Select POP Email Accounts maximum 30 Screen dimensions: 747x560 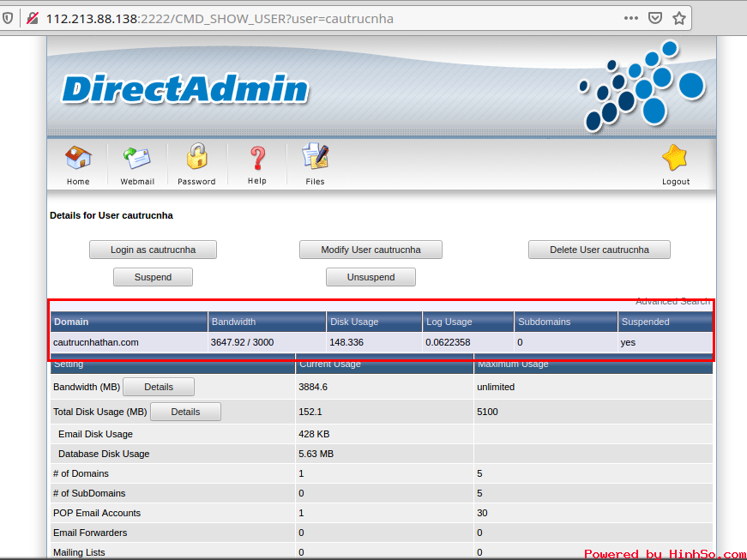[x=482, y=513]
